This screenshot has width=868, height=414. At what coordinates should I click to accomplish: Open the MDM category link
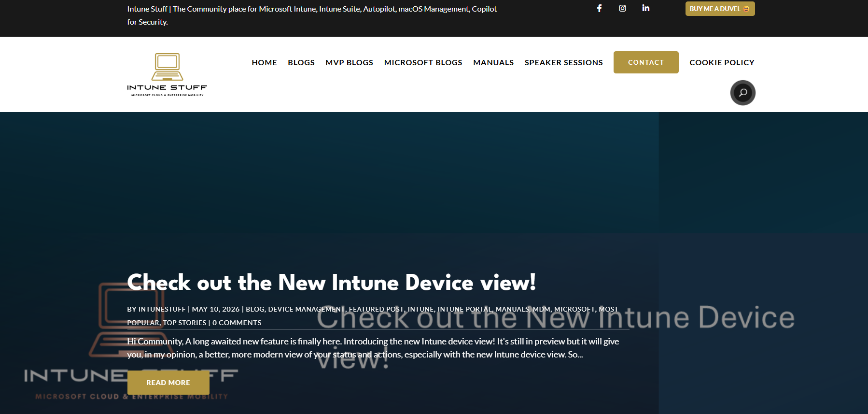pos(541,309)
